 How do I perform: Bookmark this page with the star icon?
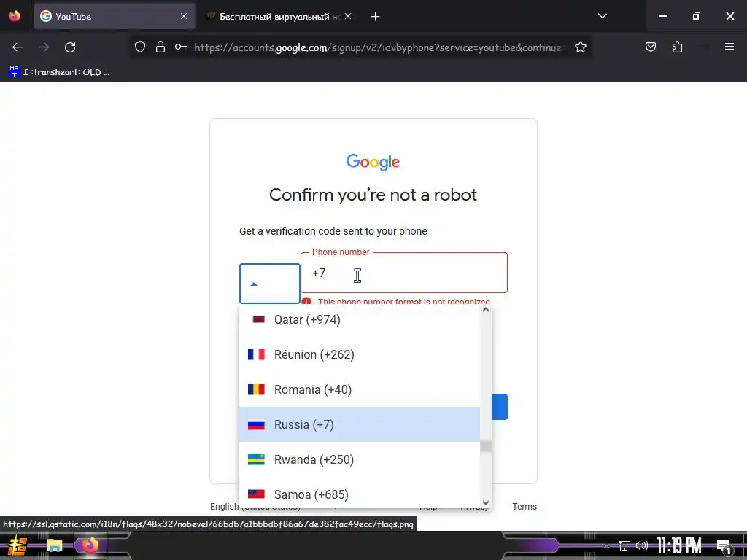click(580, 47)
